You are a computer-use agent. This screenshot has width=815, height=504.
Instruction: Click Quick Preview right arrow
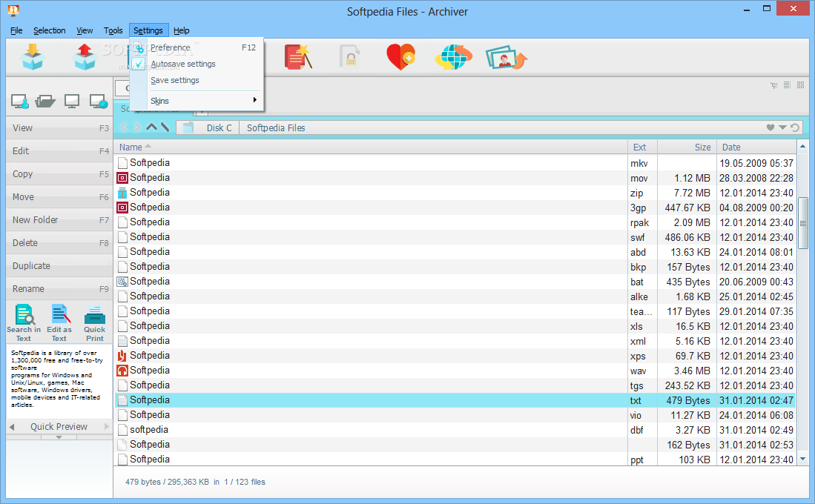point(107,427)
